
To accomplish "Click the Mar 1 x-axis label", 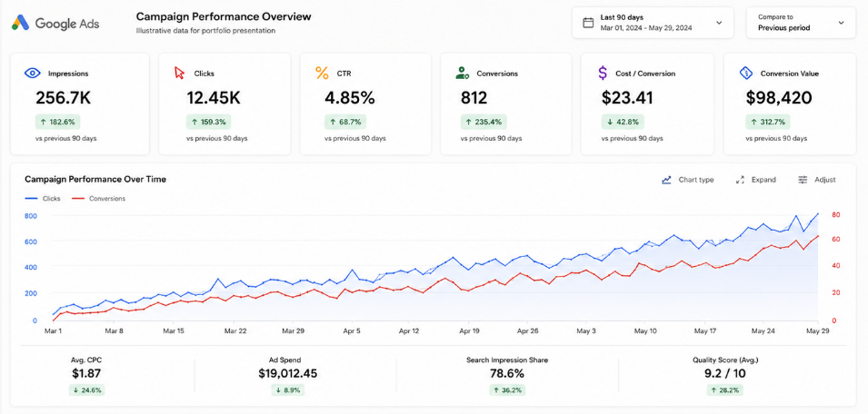I will click(x=53, y=331).
